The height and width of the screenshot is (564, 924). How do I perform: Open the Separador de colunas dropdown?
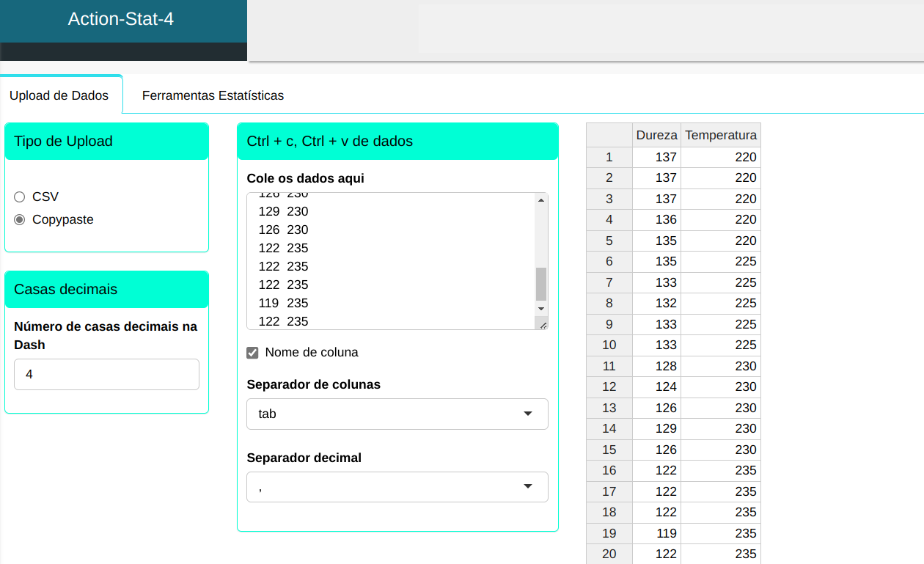[x=397, y=414]
